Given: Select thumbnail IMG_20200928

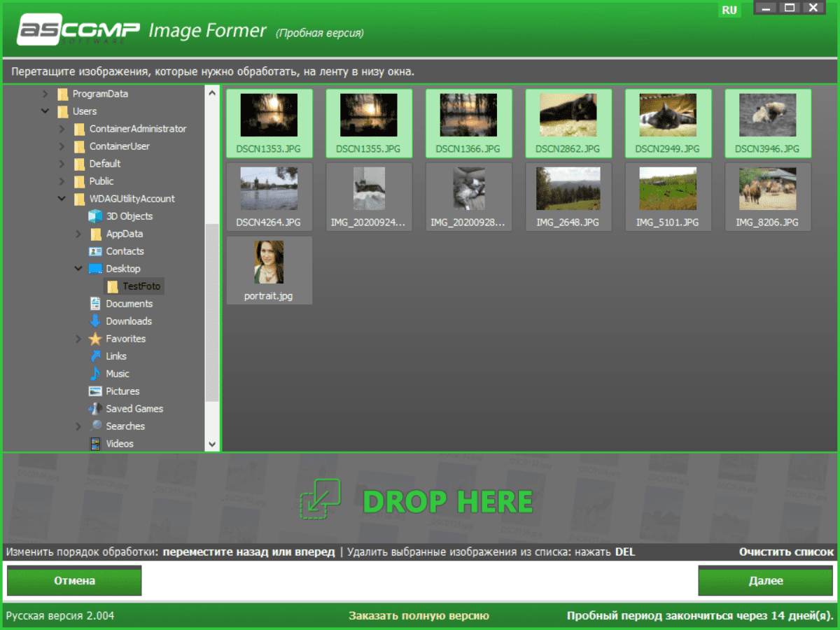Looking at the screenshot, I should click(x=469, y=197).
